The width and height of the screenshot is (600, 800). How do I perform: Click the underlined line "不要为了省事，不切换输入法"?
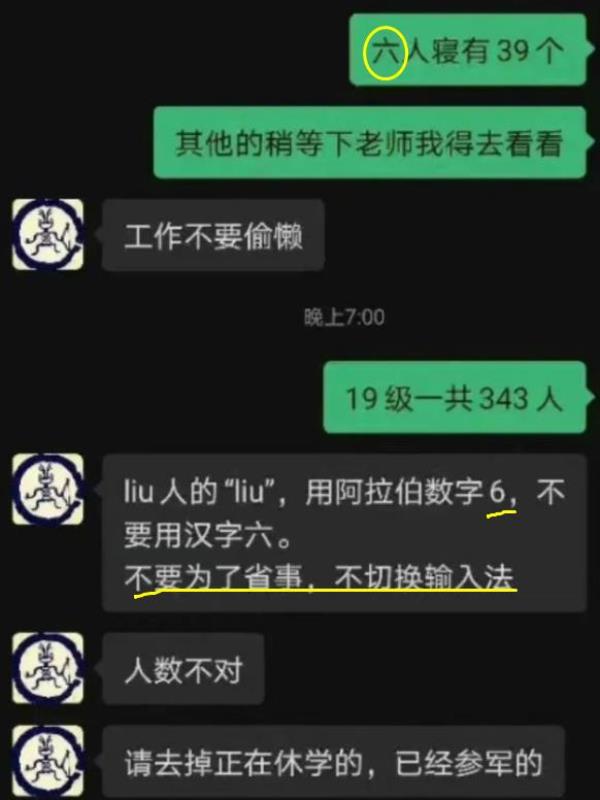[x=319, y=578]
